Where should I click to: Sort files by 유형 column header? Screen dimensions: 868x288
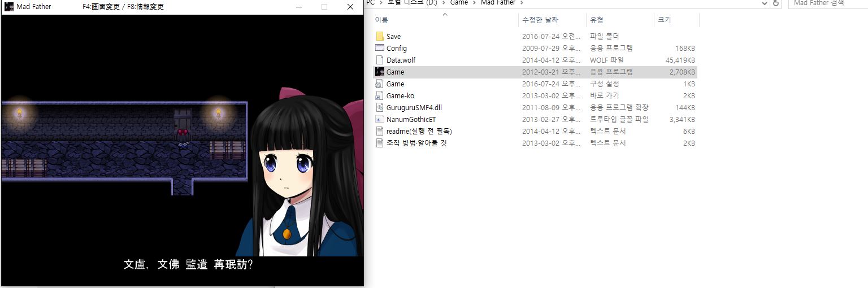coord(620,20)
